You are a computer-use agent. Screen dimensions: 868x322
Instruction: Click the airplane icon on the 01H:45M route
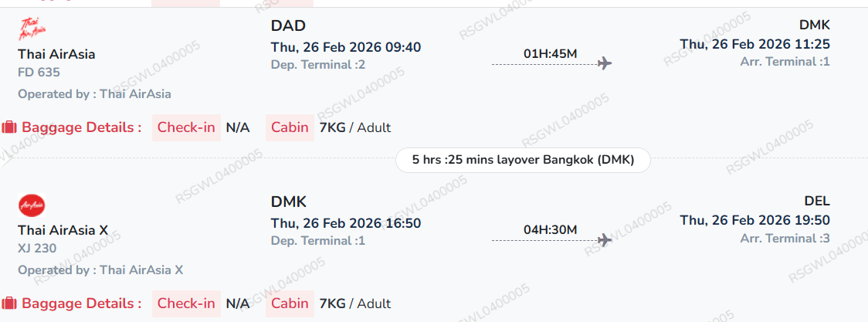tap(605, 63)
